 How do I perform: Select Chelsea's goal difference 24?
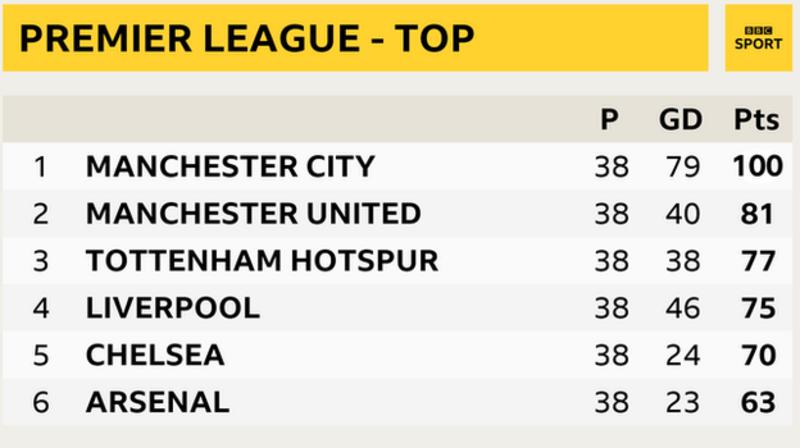pyautogui.click(x=683, y=355)
